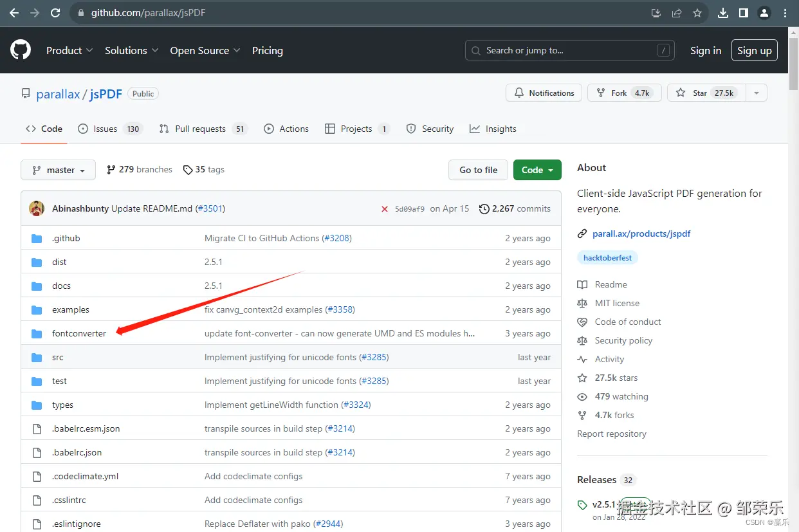Expand Product menu in header

click(x=69, y=50)
